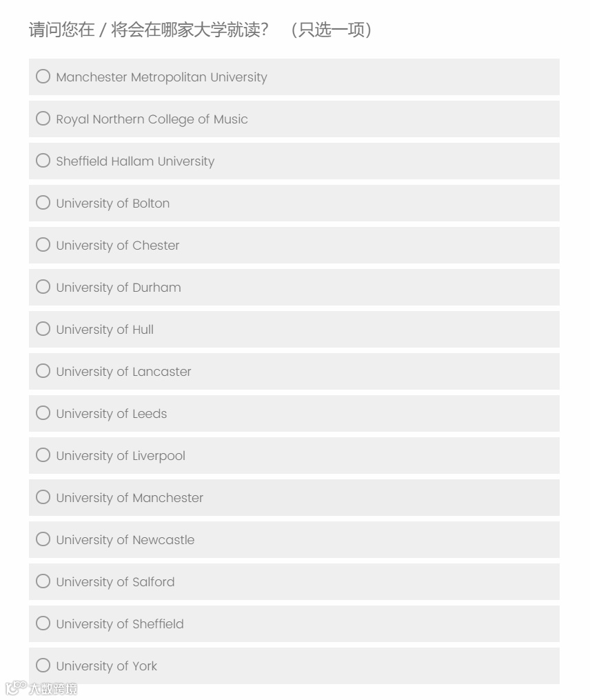The width and height of the screenshot is (590, 700).
Task: Pick University of Newcastle
Action: [43, 539]
